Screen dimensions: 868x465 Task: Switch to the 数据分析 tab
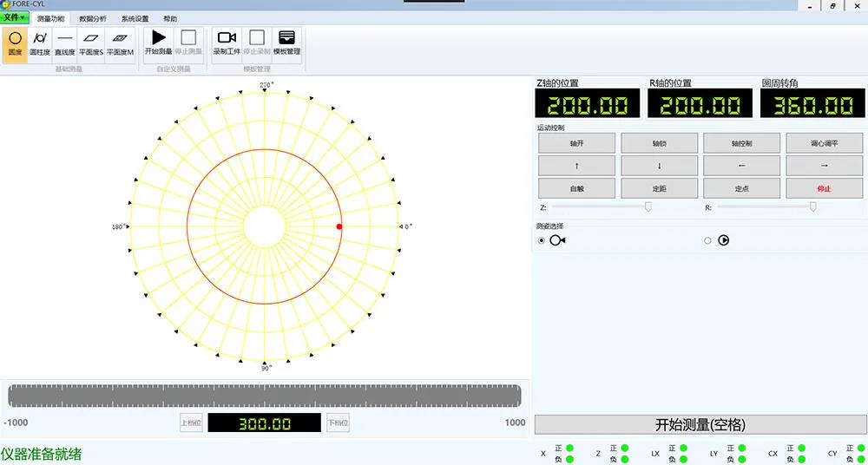pyautogui.click(x=93, y=18)
